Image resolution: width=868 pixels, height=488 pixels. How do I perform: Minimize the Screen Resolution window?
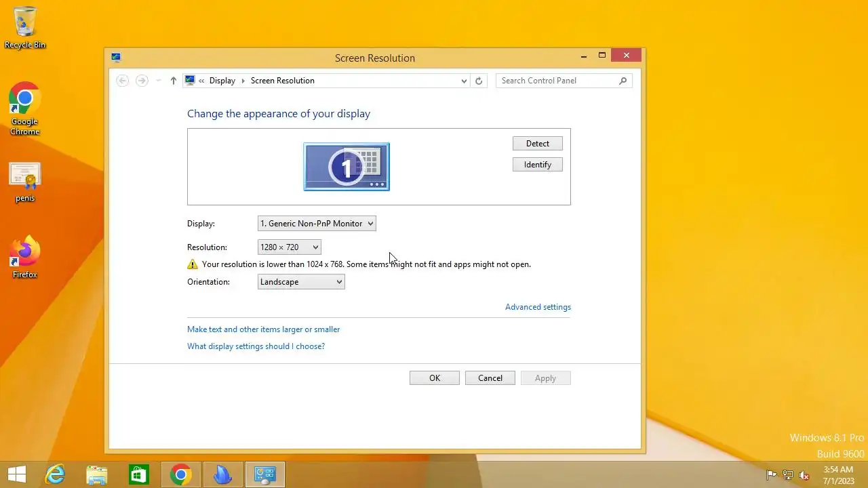[584, 56]
